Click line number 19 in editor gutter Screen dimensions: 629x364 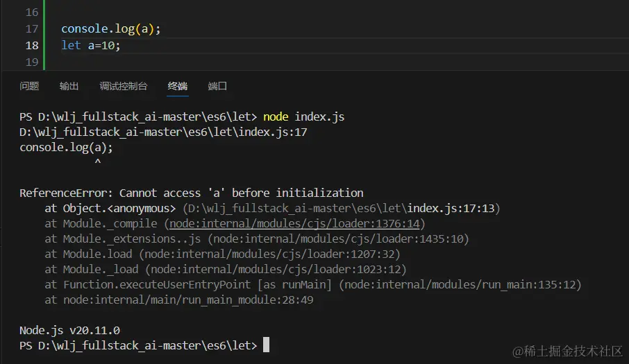point(32,62)
